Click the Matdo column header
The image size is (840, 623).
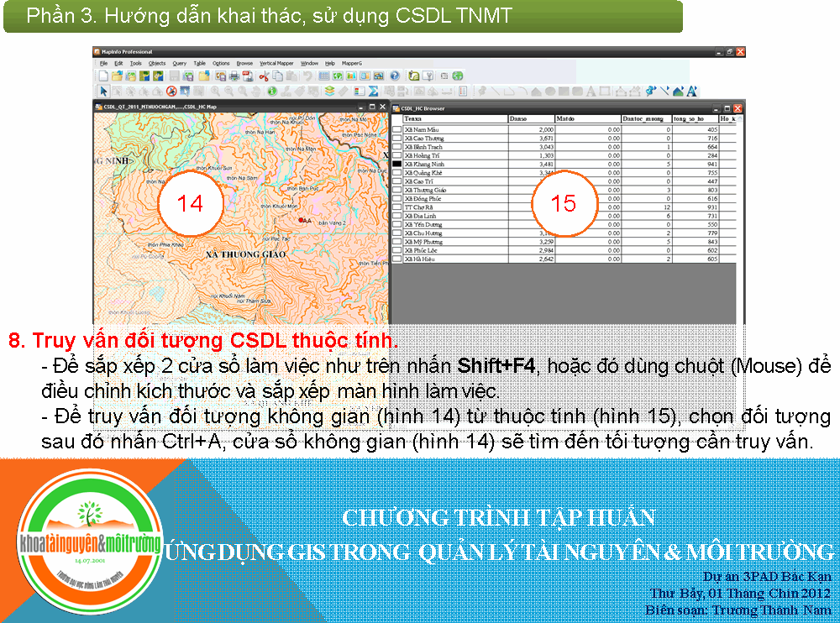[588, 119]
